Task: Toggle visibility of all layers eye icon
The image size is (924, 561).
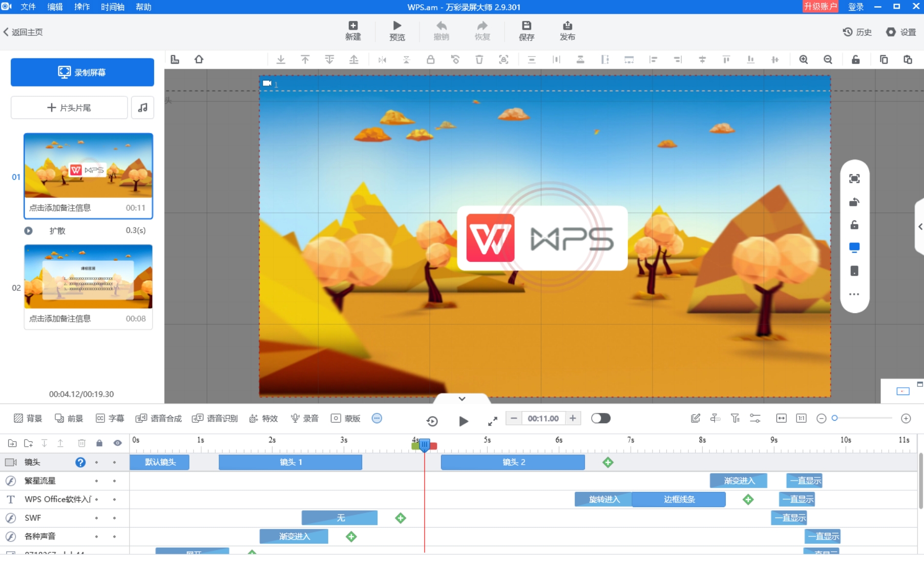Action: [x=117, y=443]
